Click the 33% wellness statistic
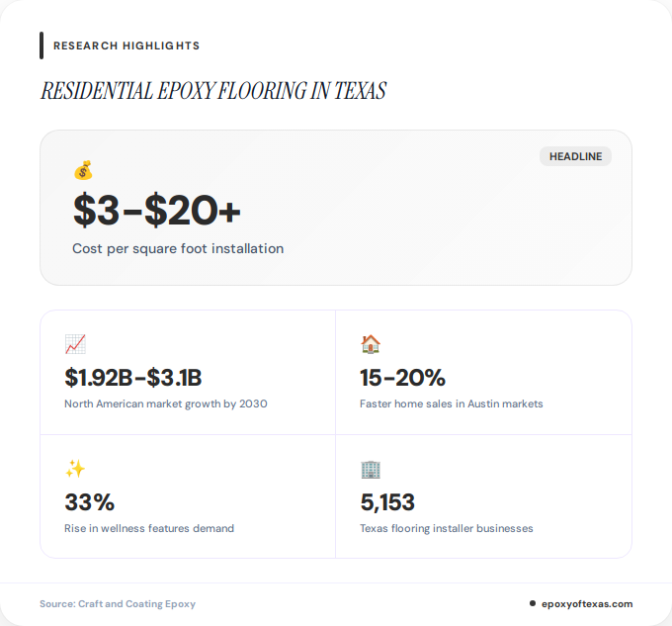The image size is (672, 626). coord(90,501)
